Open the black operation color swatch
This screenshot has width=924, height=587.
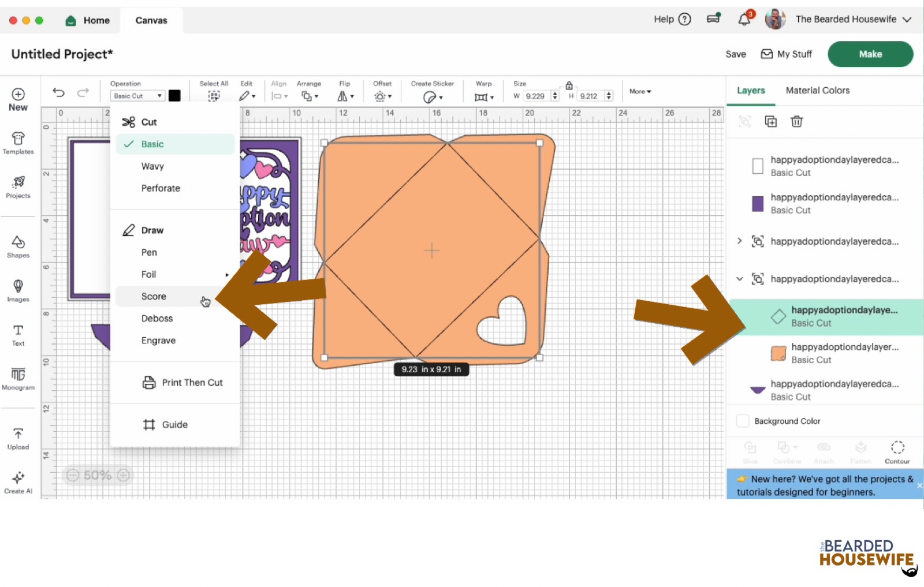174,96
